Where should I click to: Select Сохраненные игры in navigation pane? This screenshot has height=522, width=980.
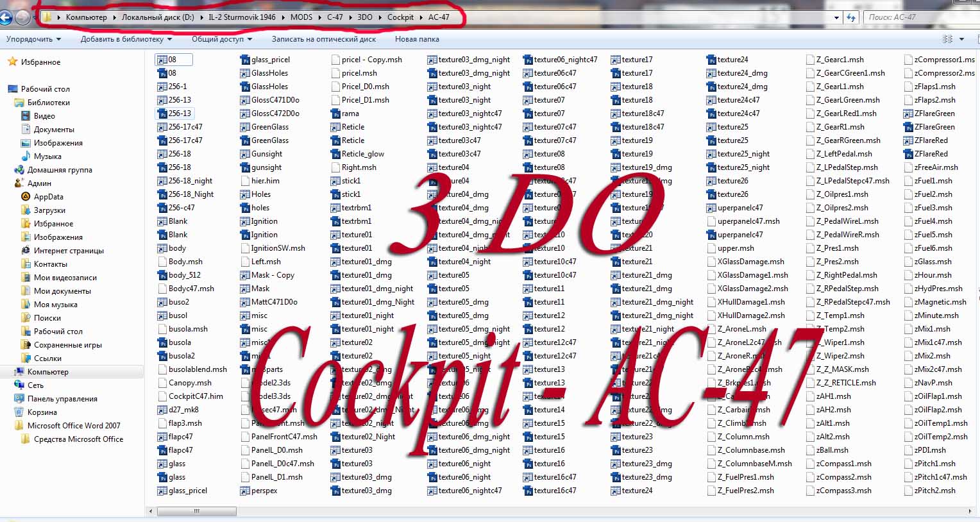click(68, 345)
